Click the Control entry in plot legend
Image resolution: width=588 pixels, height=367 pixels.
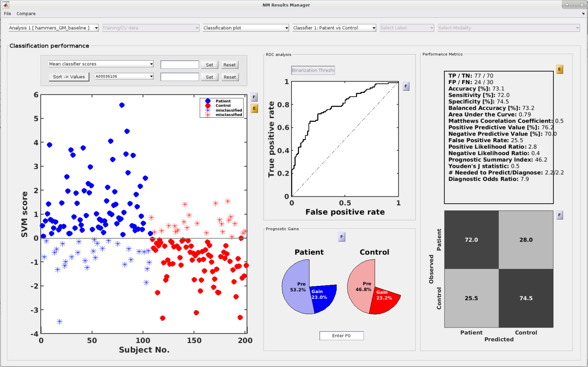coord(223,105)
